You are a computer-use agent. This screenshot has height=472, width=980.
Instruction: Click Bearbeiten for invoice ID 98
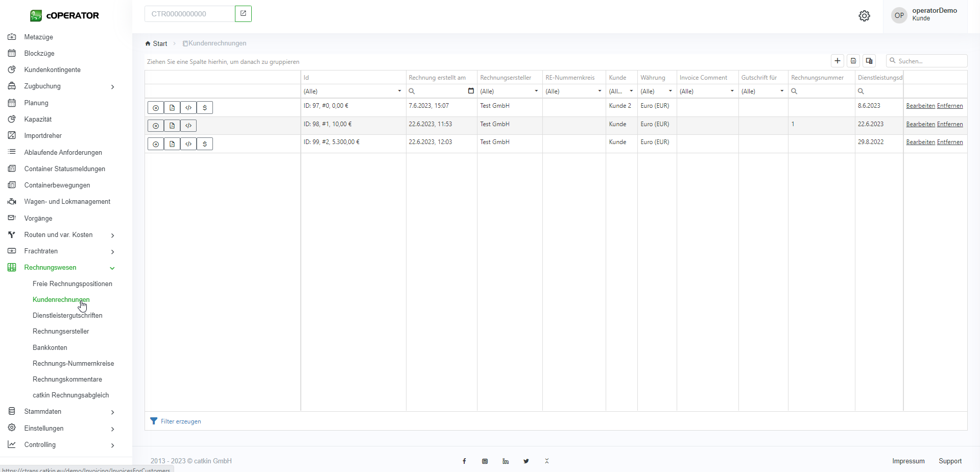point(920,124)
